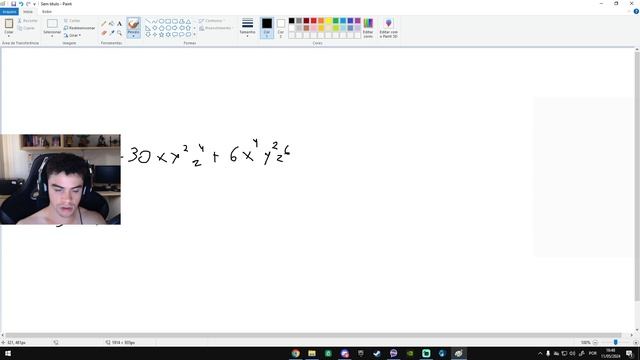640x360 pixels.
Task: Click the Redo arrow in title bar
Action: pos(28,4)
